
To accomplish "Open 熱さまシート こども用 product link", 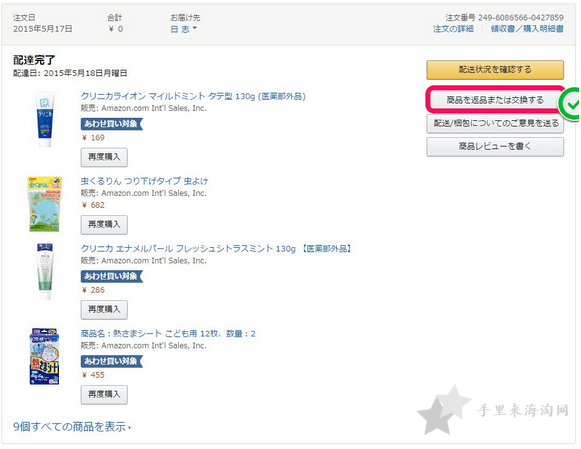I will coord(168,333).
